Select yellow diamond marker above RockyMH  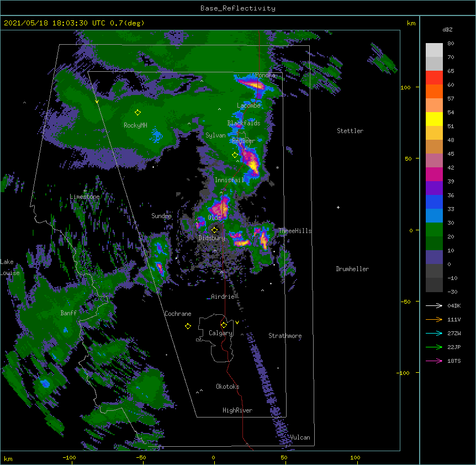pos(137,113)
